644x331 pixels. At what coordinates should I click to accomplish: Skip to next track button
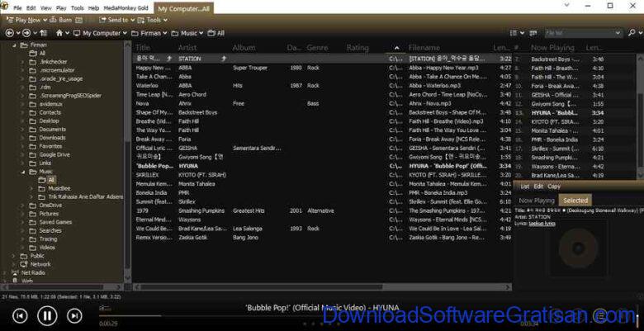(x=74, y=316)
